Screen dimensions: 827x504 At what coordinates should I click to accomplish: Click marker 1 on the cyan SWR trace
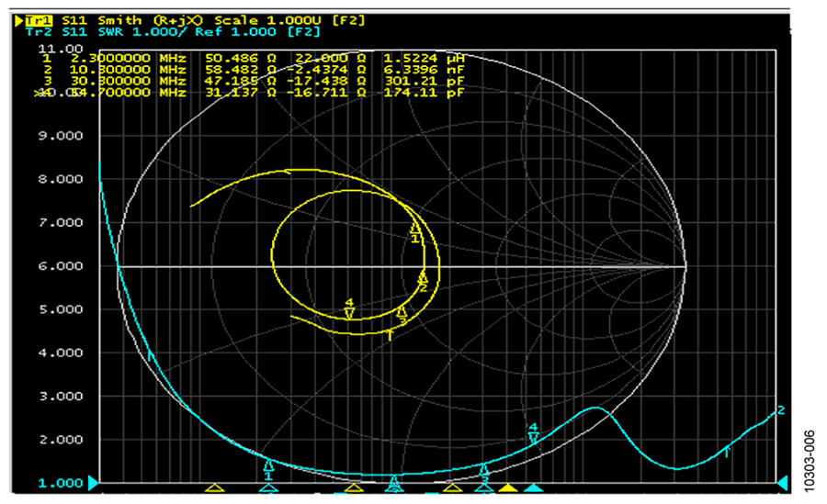(268, 470)
